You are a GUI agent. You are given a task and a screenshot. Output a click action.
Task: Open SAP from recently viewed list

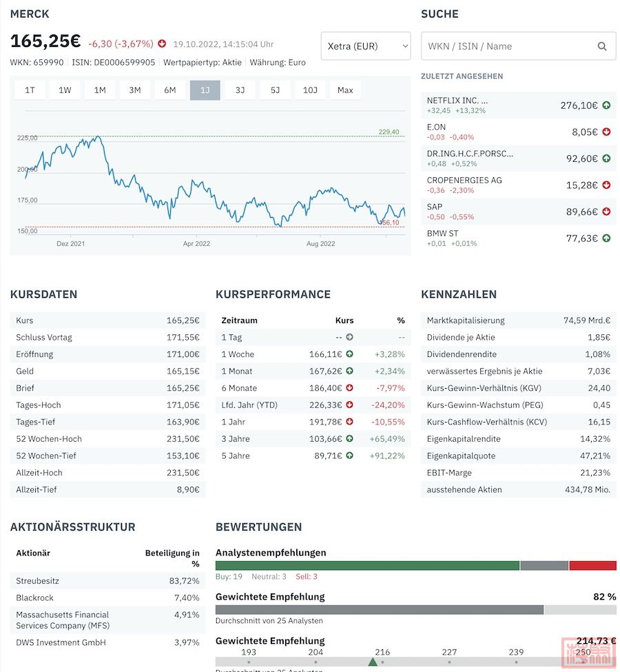point(519,212)
